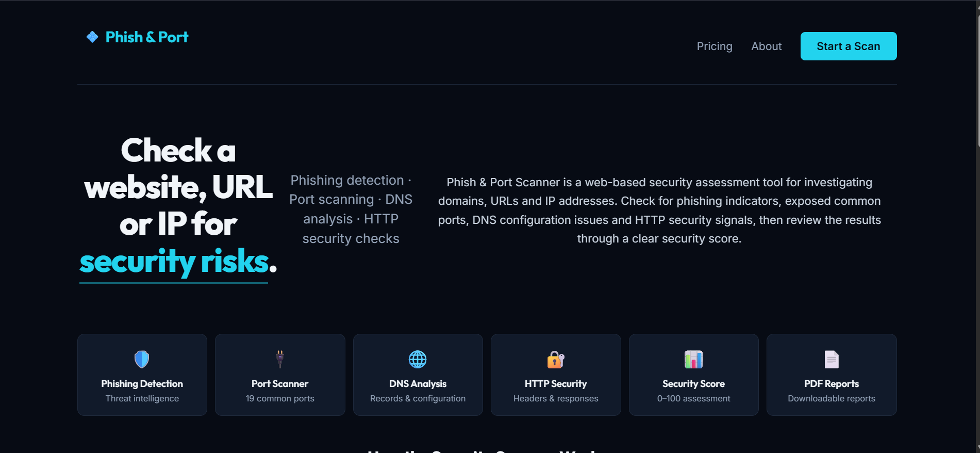Image resolution: width=980 pixels, height=453 pixels.
Task: Click the Phish & Port brand name
Action: point(147,37)
